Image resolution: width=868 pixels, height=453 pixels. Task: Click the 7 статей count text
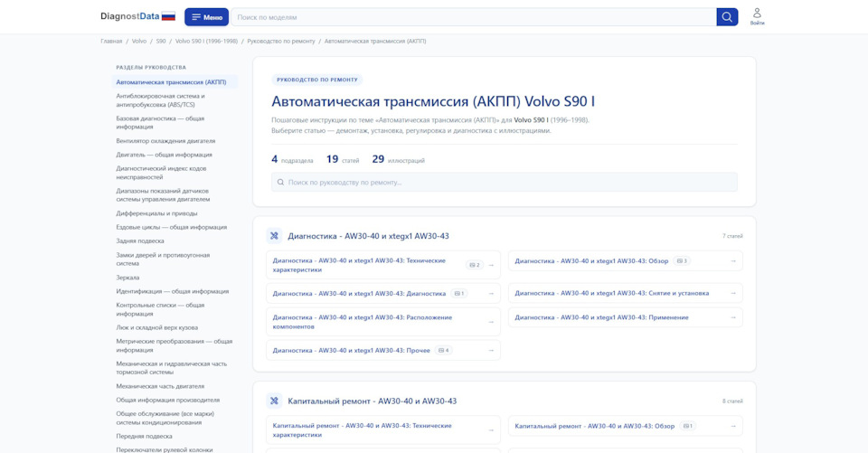pos(731,236)
